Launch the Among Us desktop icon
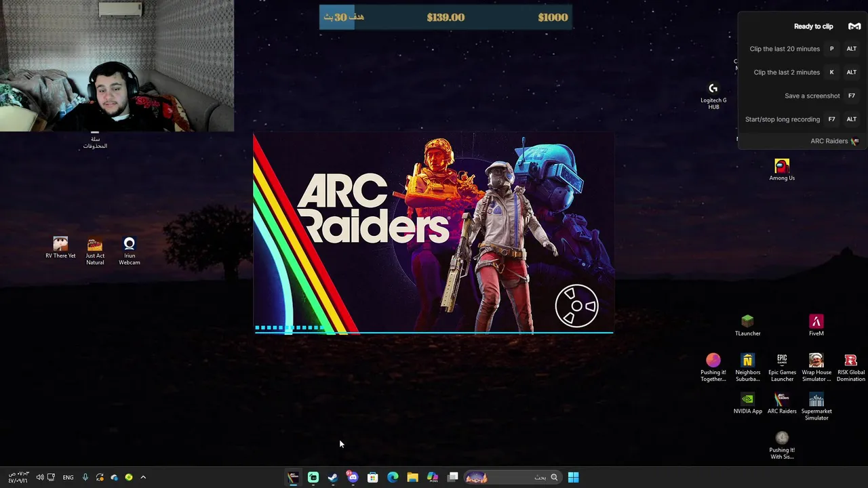This screenshot has width=868, height=488. coord(782,169)
